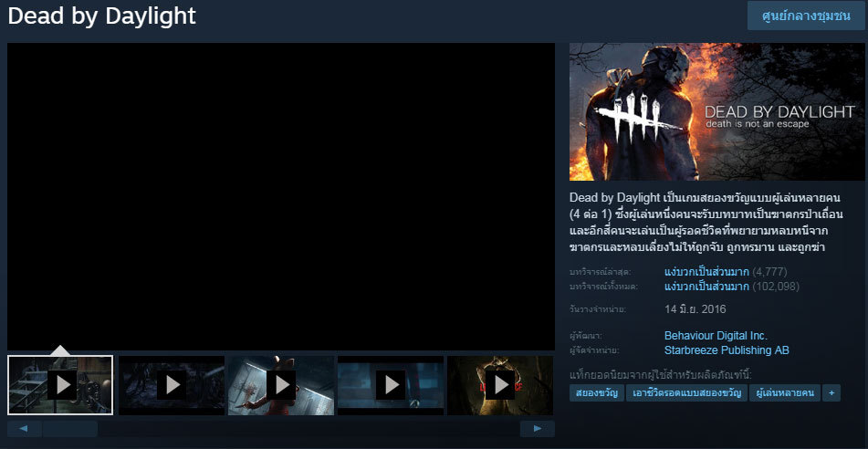Click the right arrow of thumbnail strip
Viewport: 868px width, 449px height.
point(537,429)
